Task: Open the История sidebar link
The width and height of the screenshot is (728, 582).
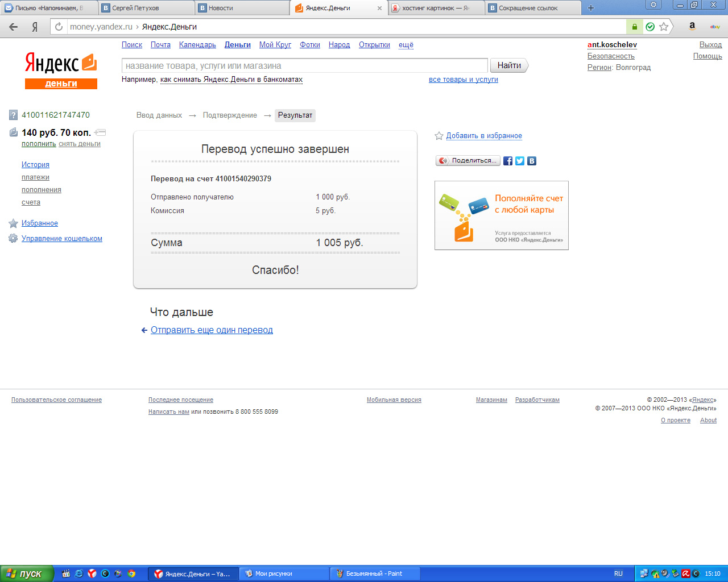Action: (35, 165)
